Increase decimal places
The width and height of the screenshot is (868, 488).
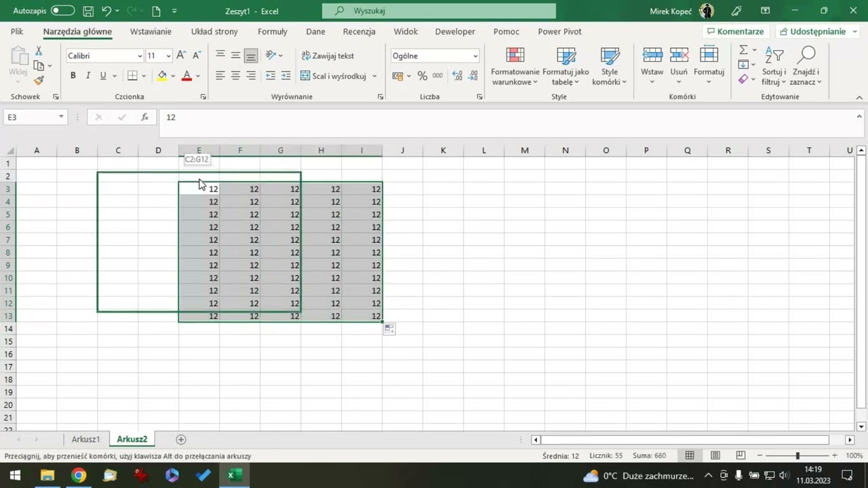(458, 76)
